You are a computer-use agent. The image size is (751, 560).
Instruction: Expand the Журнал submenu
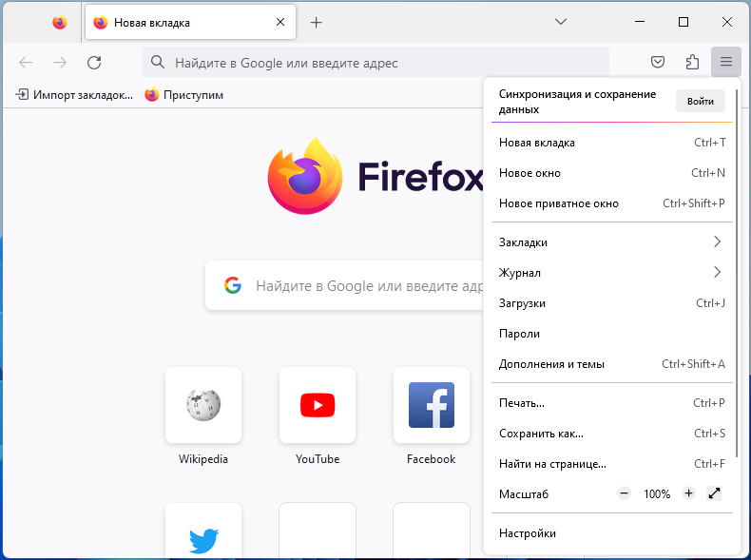point(612,273)
